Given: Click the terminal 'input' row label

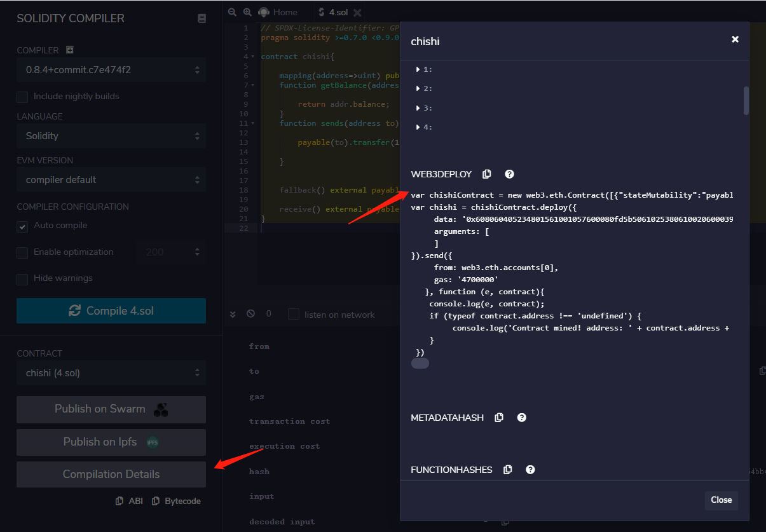Looking at the screenshot, I should click(262, 496).
